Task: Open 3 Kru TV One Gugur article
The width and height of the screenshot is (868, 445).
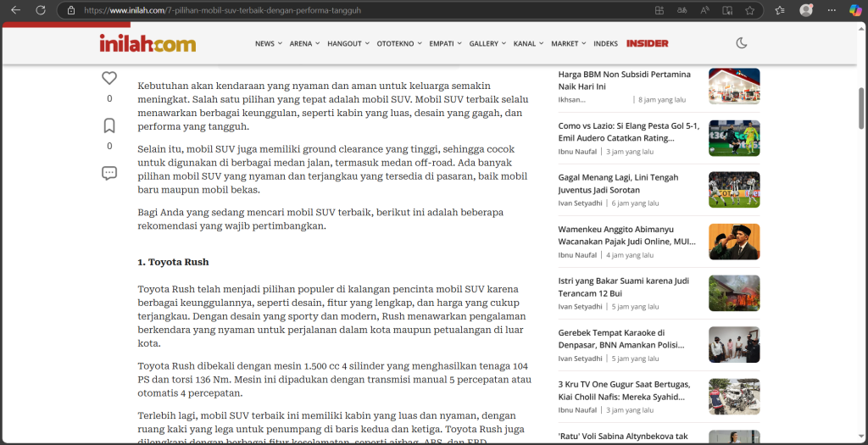Action: (625, 390)
